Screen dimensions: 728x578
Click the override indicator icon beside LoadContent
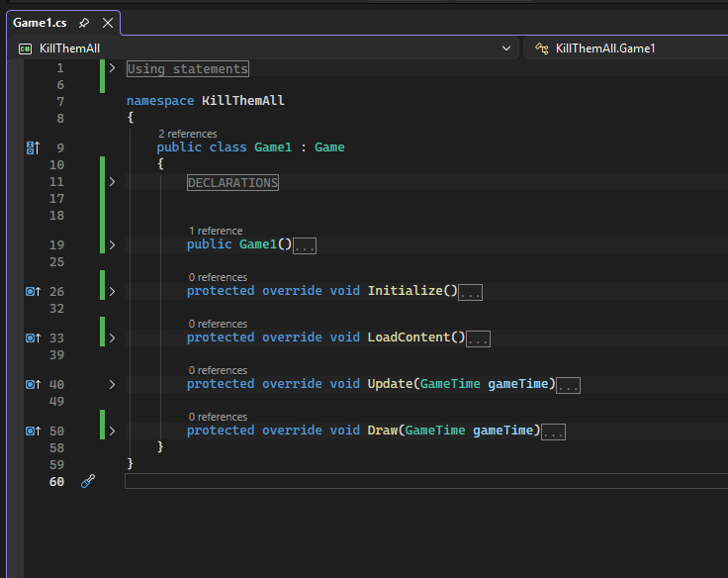click(32, 338)
